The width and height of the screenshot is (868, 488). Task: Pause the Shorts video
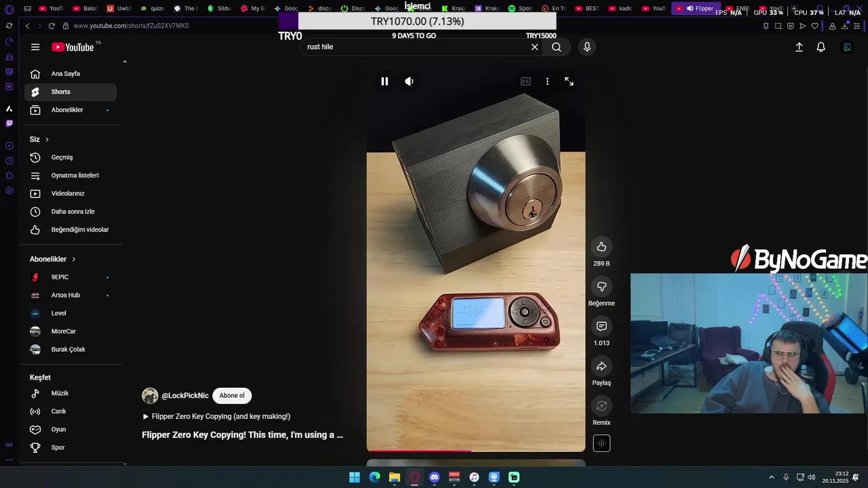pos(384,81)
